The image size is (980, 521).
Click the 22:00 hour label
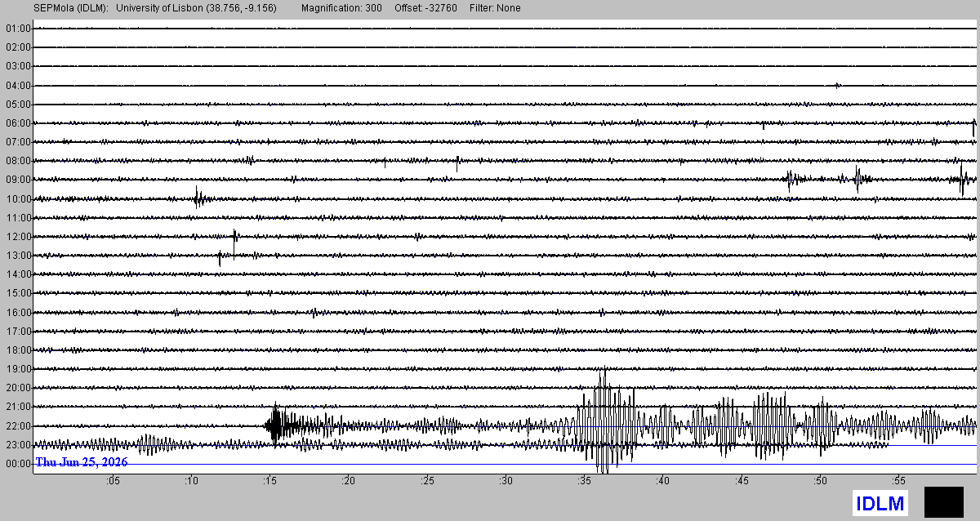pos(18,426)
